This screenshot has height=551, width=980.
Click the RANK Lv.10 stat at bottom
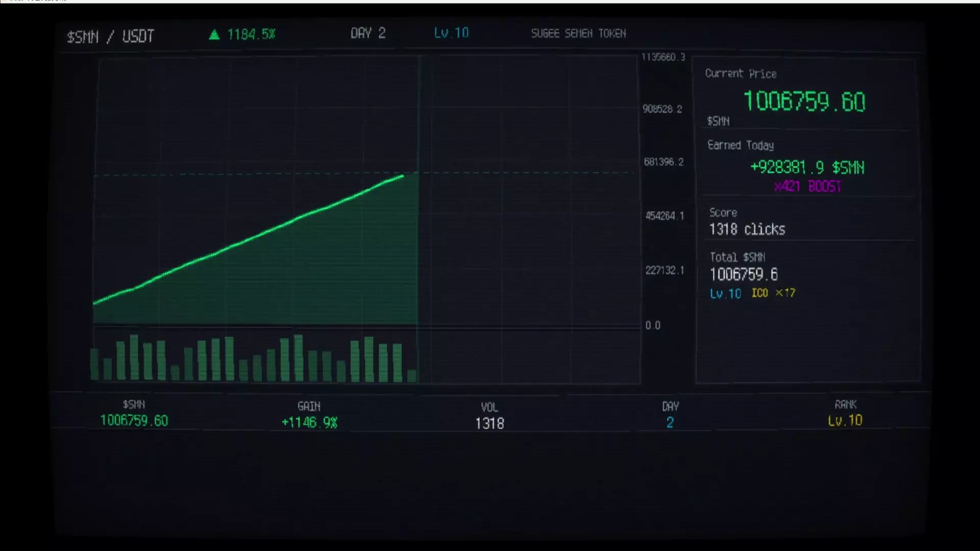point(845,420)
